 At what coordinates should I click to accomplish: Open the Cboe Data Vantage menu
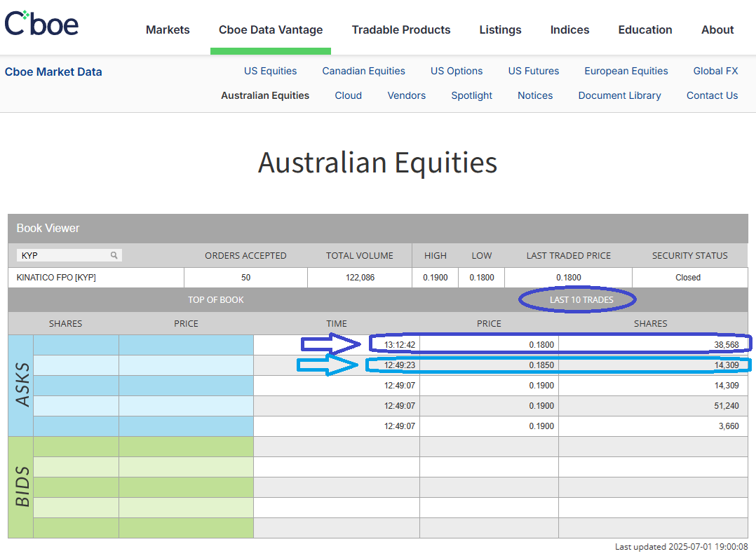(271, 29)
